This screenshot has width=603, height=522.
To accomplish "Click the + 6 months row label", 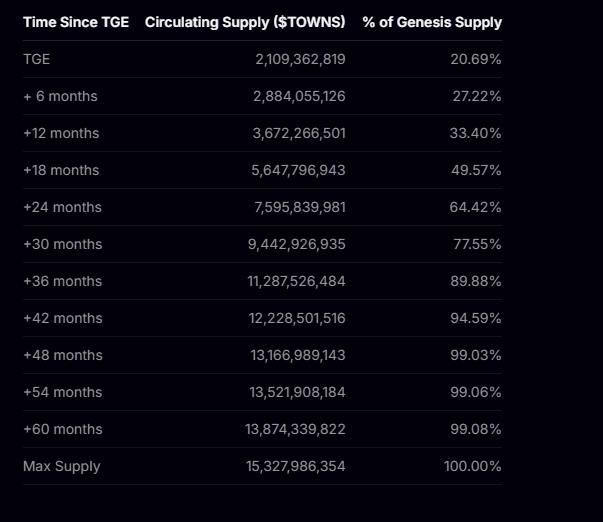I will [x=60, y=96].
